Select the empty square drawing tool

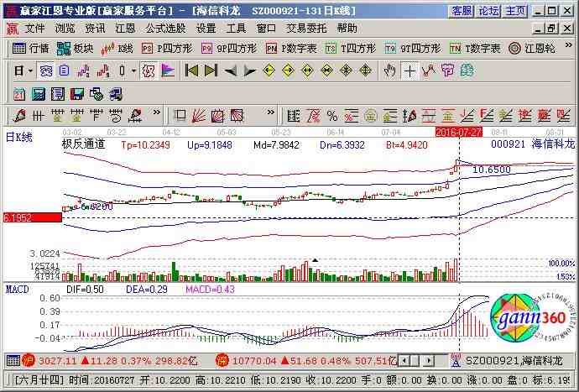(x=180, y=116)
